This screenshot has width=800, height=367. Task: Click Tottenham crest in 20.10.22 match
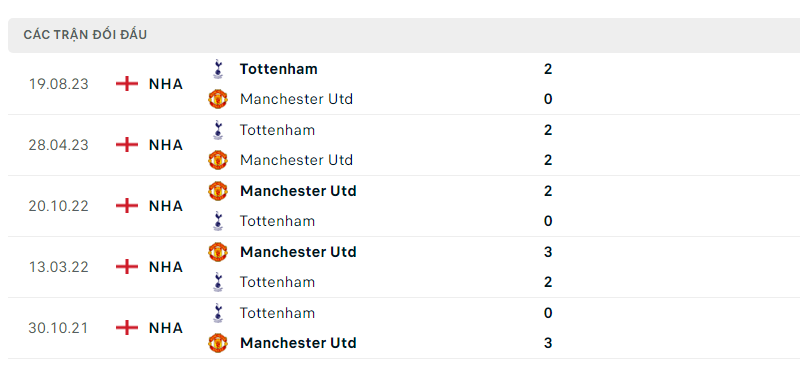point(218,221)
